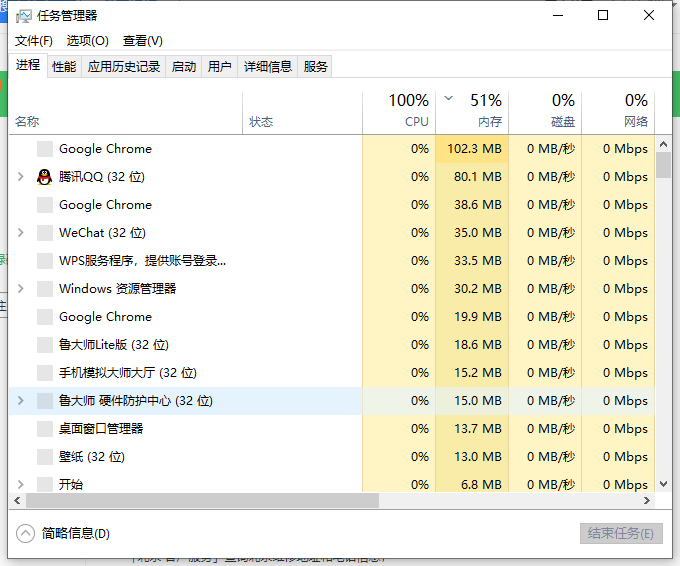Click the horizontal scrollbar right arrow
Viewport: 680px width, 566px height.
click(x=647, y=500)
